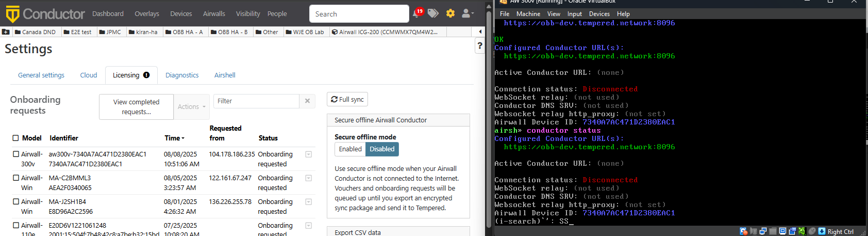Click the VirtualBox green CPU status icon
The width and height of the screenshot is (868, 236).
click(x=803, y=231)
